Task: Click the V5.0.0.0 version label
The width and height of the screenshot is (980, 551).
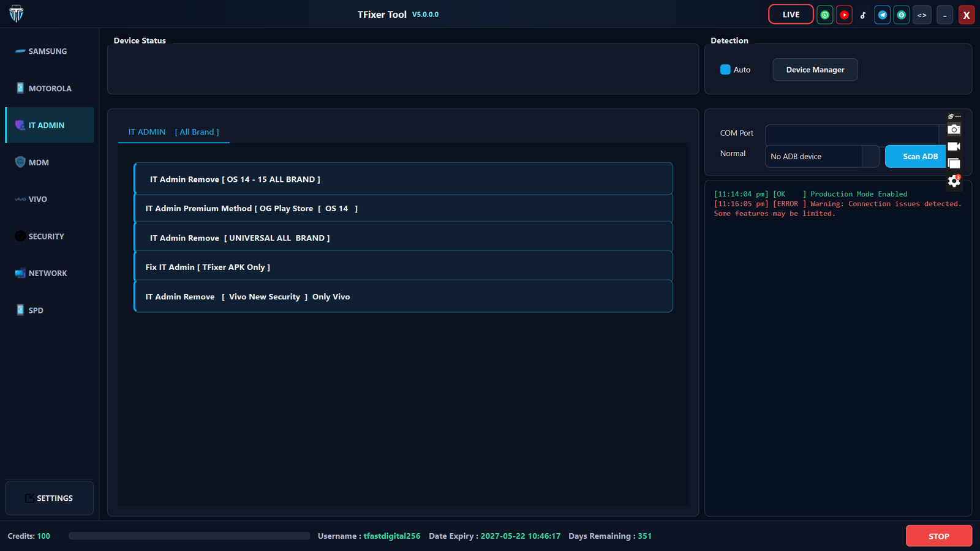Action: coord(425,15)
